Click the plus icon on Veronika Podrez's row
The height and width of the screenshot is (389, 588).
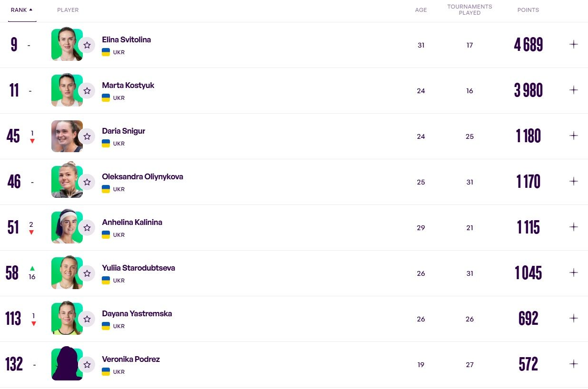click(574, 364)
